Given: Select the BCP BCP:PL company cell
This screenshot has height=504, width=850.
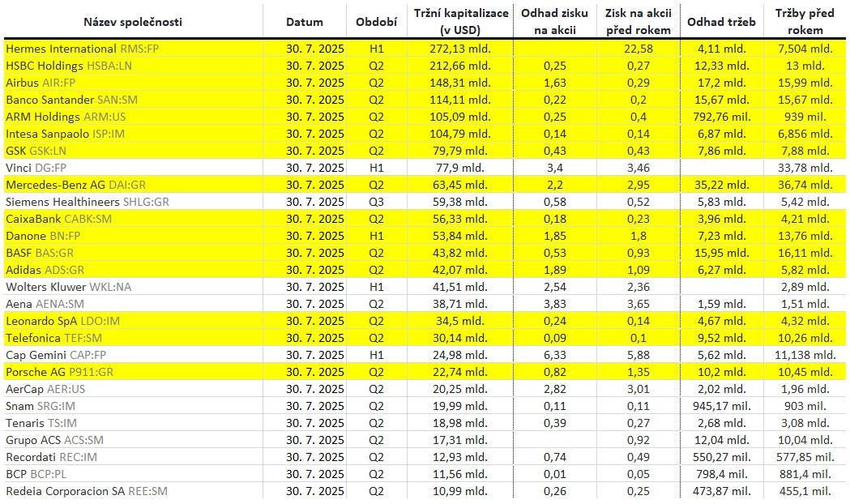Looking at the screenshot, I should click(134, 474).
